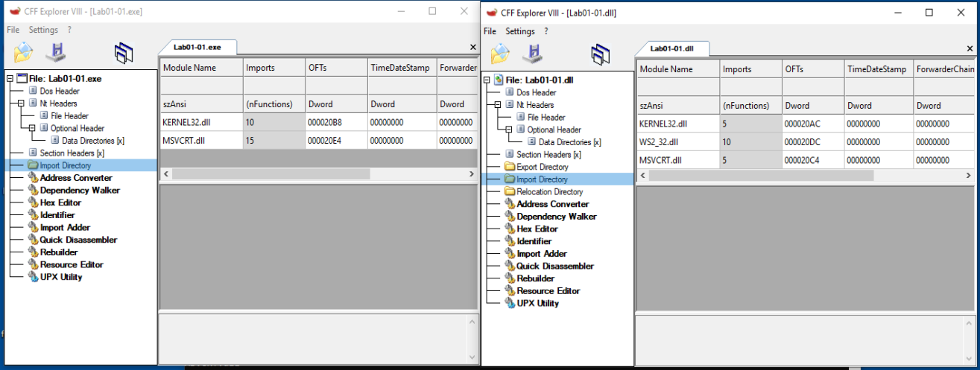Viewport: 980px width, 370px height.
Task: Select Dos Header in Lab01-01.dll tree
Action: 537,92
